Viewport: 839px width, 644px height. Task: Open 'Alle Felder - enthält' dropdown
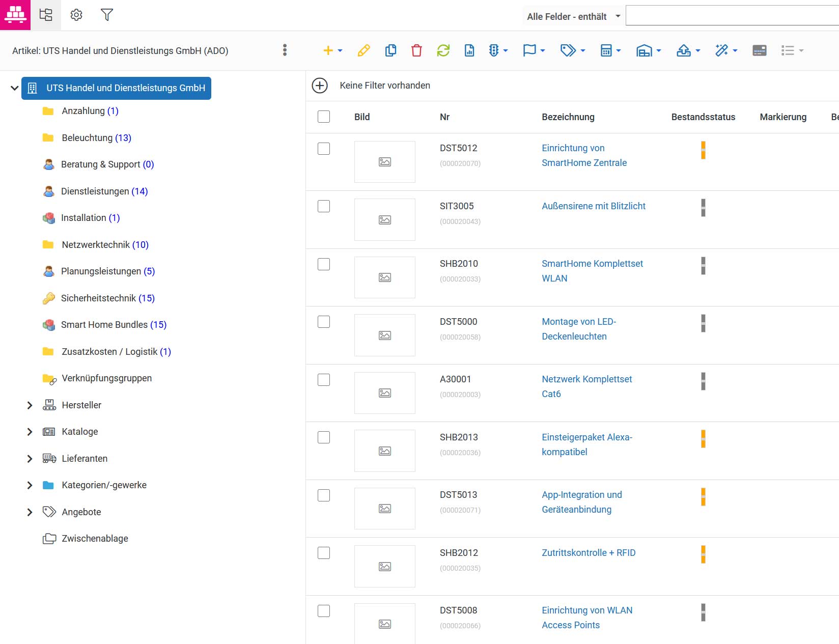coord(574,16)
